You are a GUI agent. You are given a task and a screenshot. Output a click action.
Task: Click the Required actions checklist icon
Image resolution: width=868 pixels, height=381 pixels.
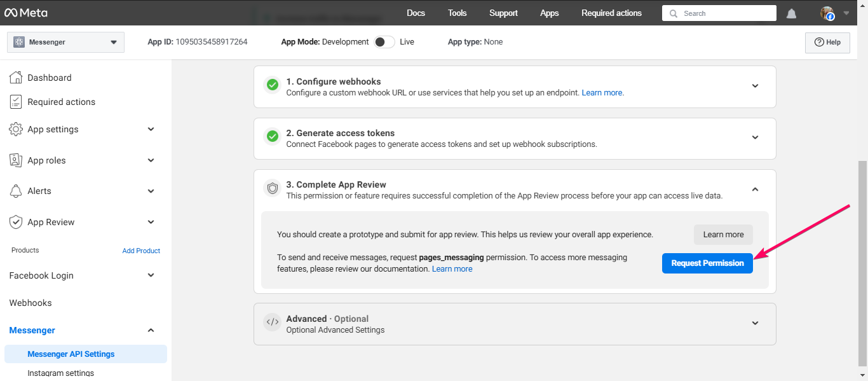pos(16,102)
